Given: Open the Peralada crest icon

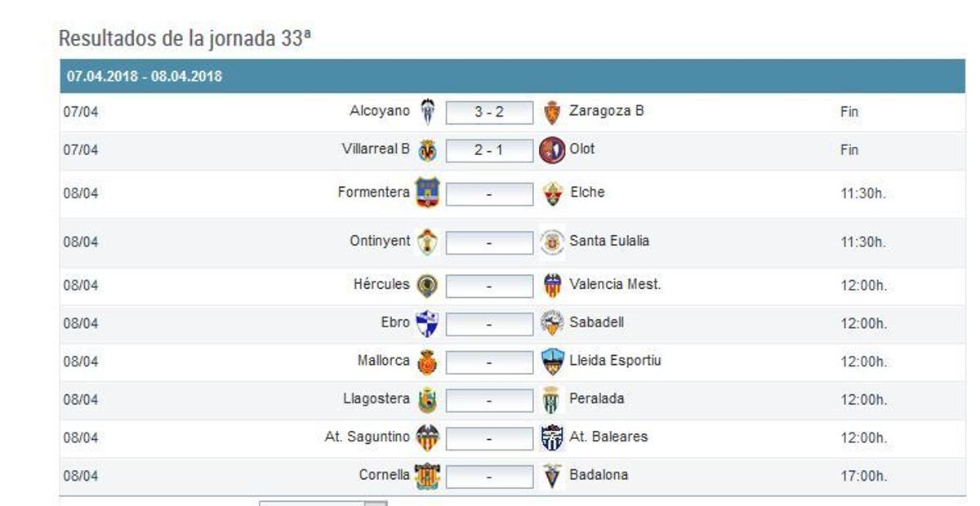Looking at the screenshot, I should [549, 398].
